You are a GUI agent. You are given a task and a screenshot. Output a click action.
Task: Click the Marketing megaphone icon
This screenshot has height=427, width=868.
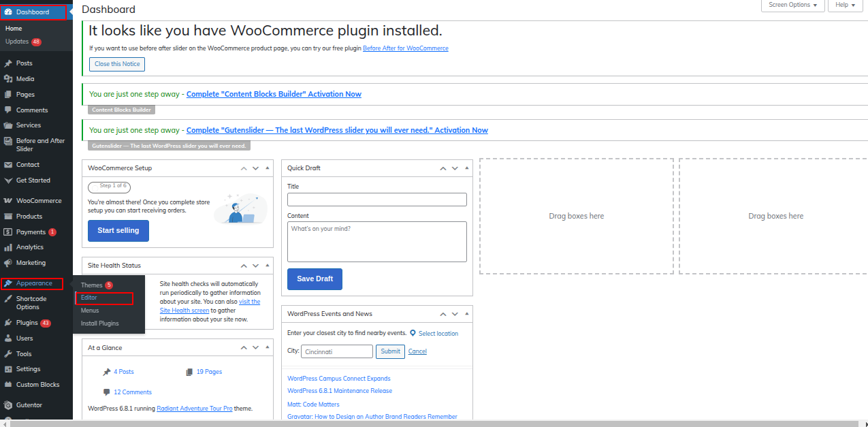tap(8, 263)
